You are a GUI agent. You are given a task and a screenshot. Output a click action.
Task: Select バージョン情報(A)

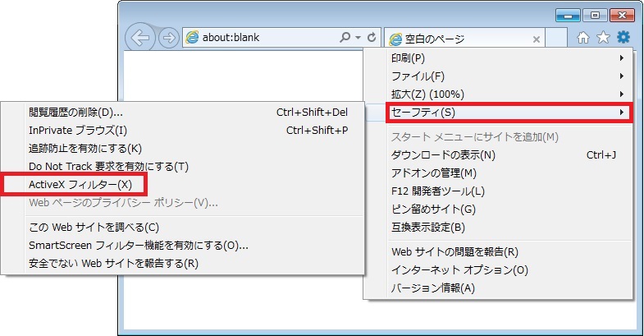click(498, 288)
